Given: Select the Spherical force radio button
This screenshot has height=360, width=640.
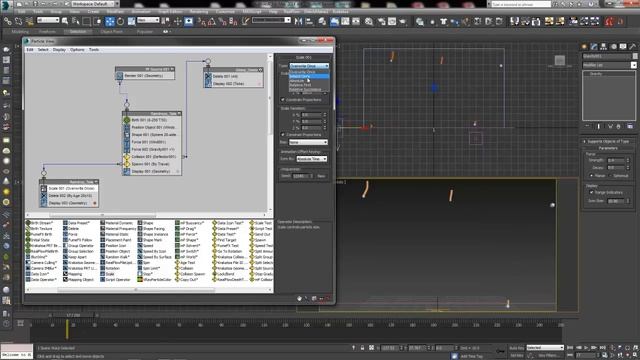Looking at the screenshot, I should point(611,176).
